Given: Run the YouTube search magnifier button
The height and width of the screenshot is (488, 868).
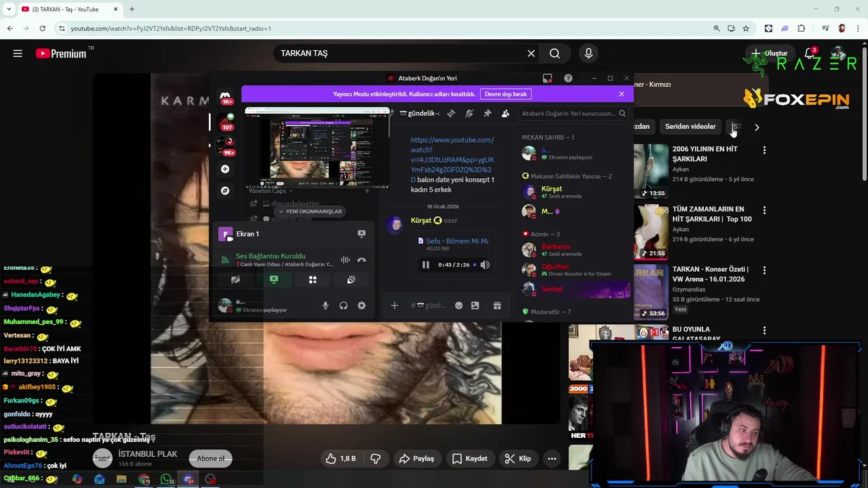Looking at the screenshot, I should [x=555, y=54].
